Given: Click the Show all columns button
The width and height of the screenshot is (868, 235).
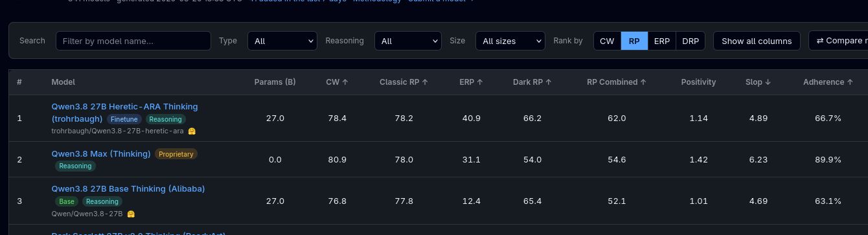Looking at the screenshot, I should tap(757, 41).
